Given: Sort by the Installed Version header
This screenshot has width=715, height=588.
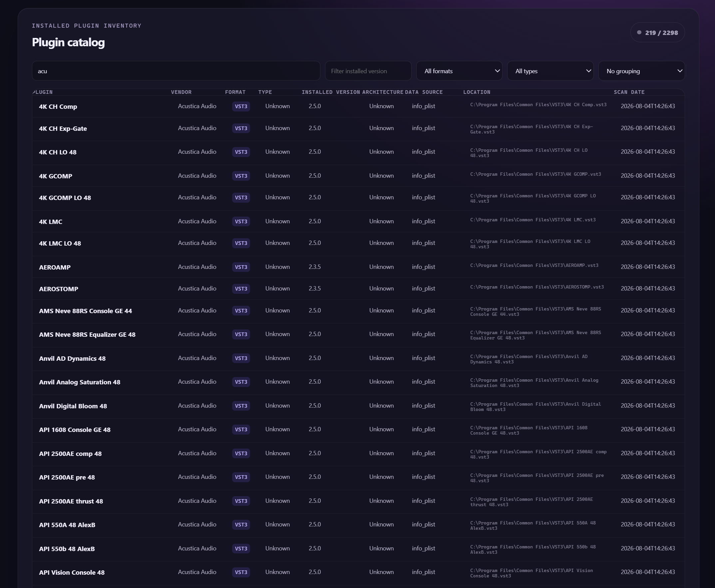Looking at the screenshot, I should tap(331, 92).
